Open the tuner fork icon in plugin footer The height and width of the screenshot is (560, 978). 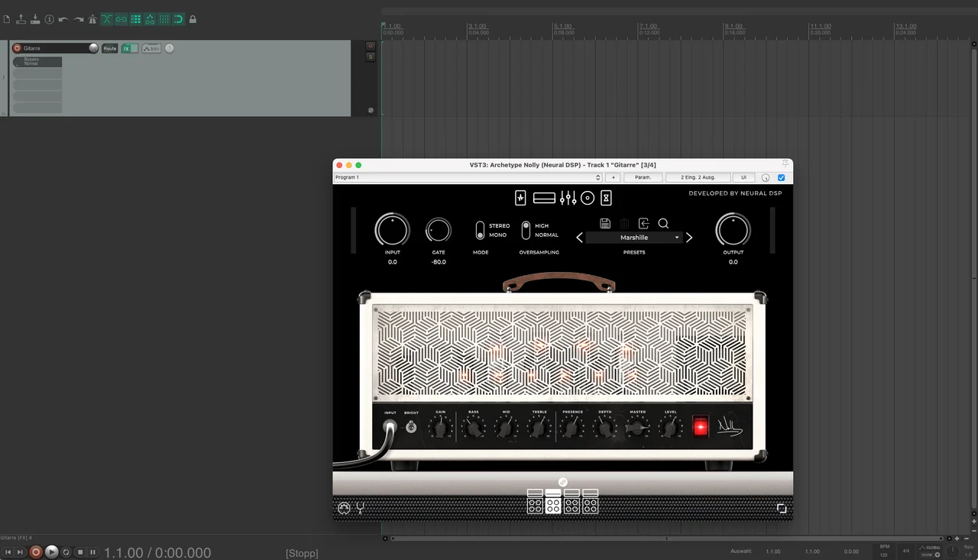point(360,508)
